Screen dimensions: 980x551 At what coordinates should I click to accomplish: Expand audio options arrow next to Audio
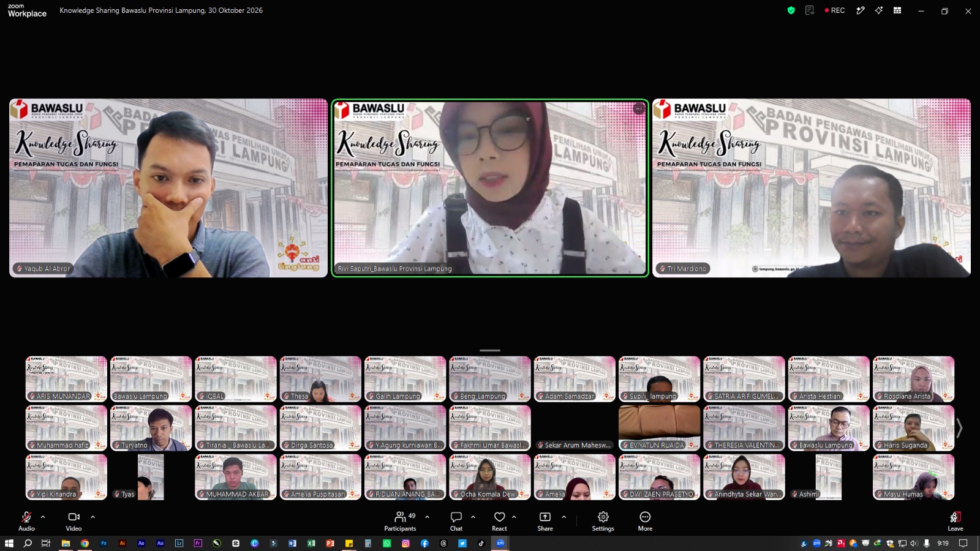[x=43, y=517]
